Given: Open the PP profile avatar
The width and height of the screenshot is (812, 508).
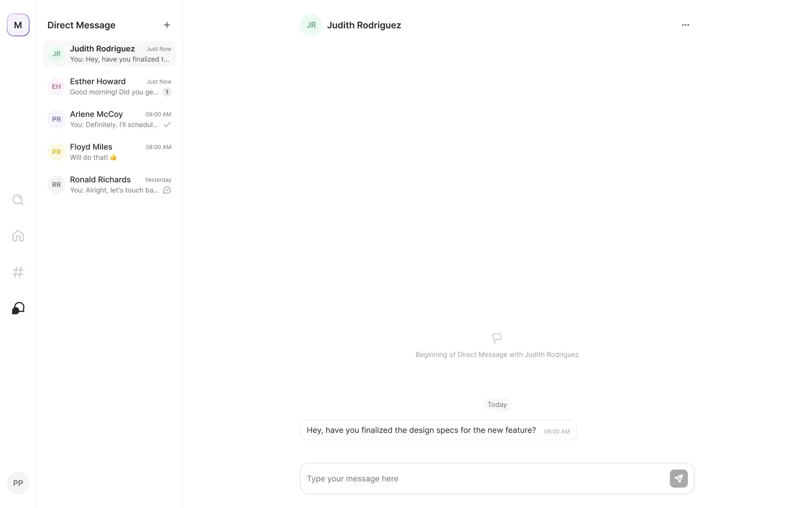Looking at the screenshot, I should pyautogui.click(x=18, y=483).
